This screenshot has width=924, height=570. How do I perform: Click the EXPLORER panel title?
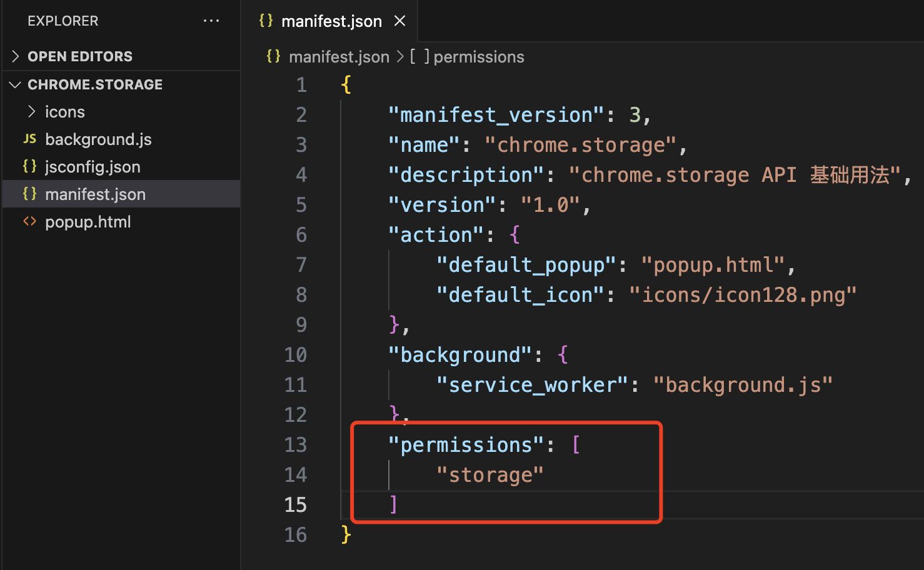[x=63, y=21]
